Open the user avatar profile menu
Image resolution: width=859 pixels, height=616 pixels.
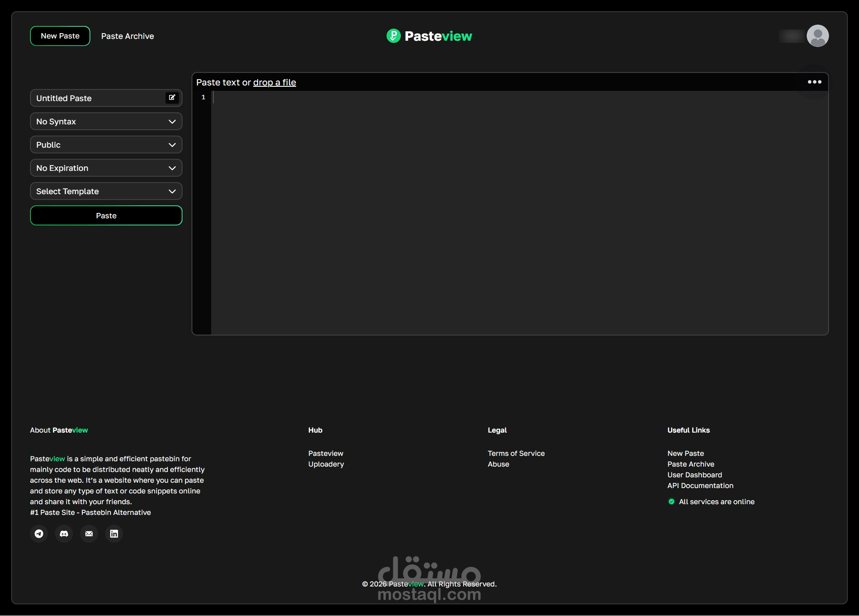point(817,36)
